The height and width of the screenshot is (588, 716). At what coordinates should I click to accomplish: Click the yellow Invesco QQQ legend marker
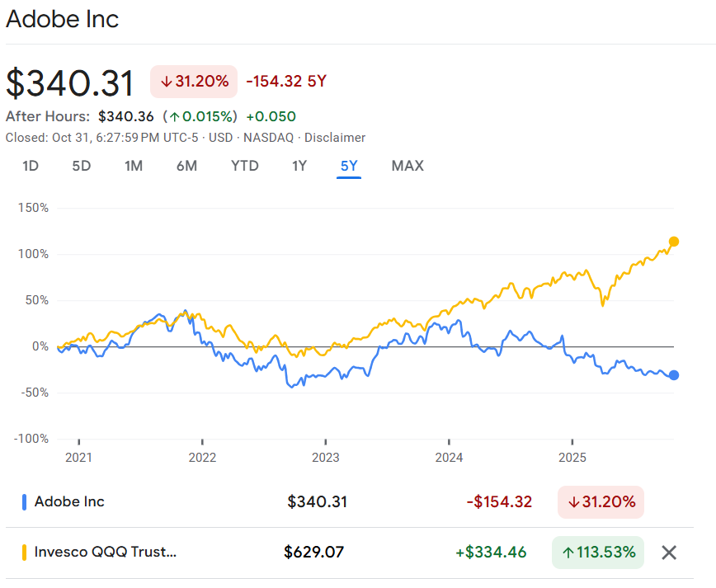point(25,552)
